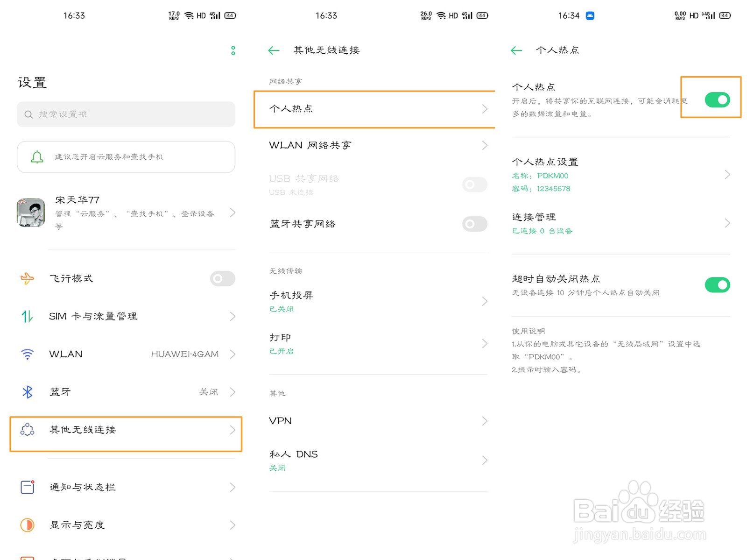Disable the 个人热点 hotspot toggle

[x=717, y=99]
